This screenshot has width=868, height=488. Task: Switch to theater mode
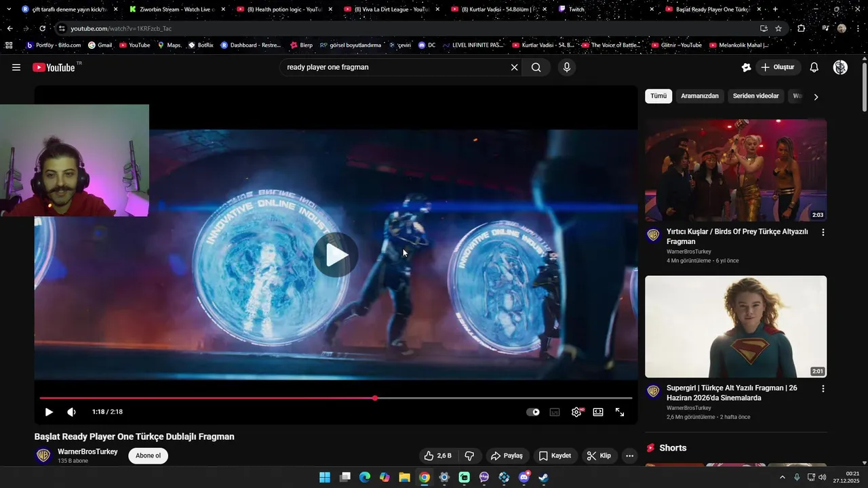(x=598, y=412)
